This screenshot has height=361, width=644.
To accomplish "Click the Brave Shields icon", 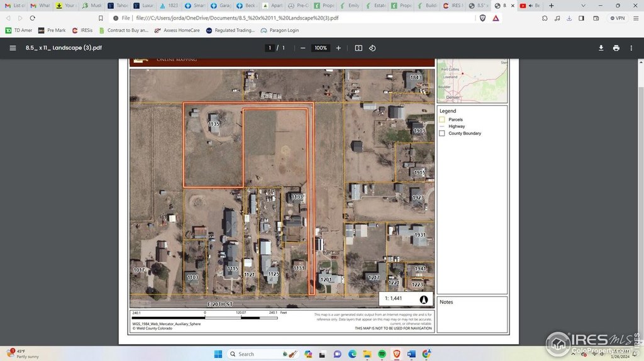I will (483, 18).
